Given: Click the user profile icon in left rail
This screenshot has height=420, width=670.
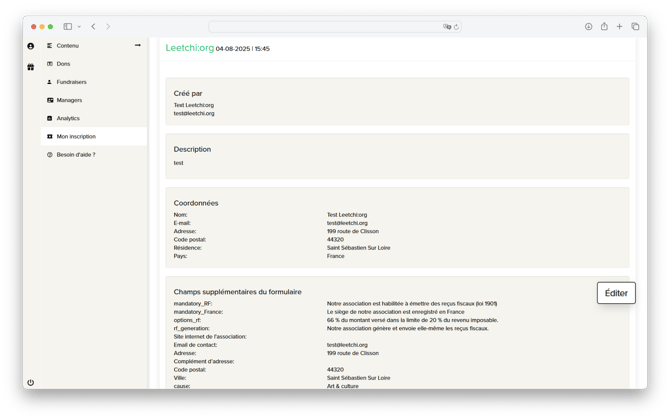Looking at the screenshot, I should [30, 46].
